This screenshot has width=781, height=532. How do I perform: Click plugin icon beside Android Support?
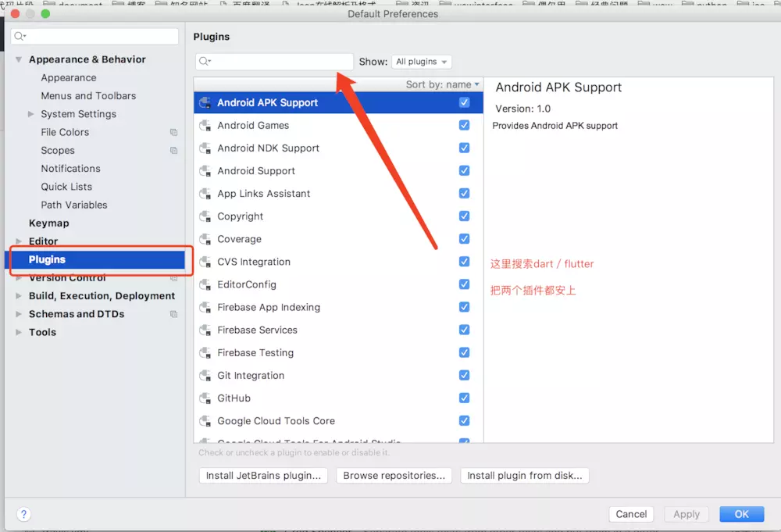tap(205, 171)
